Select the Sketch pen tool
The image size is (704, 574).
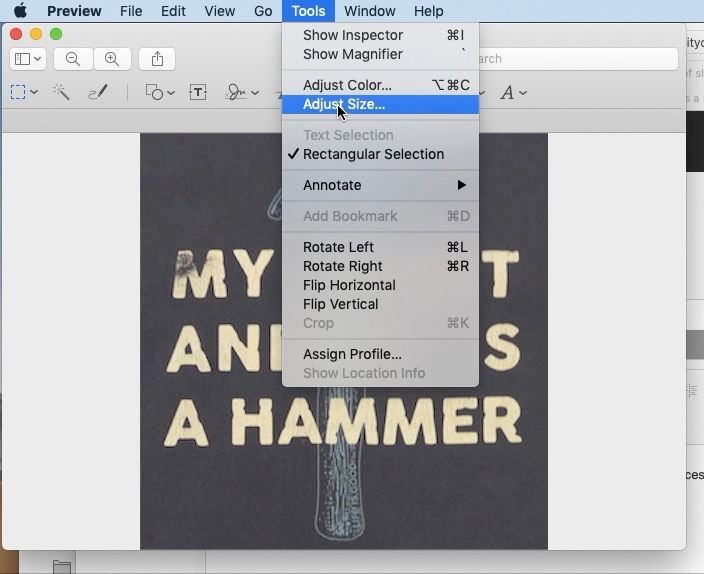pyautogui.click(x=98, y=93)
